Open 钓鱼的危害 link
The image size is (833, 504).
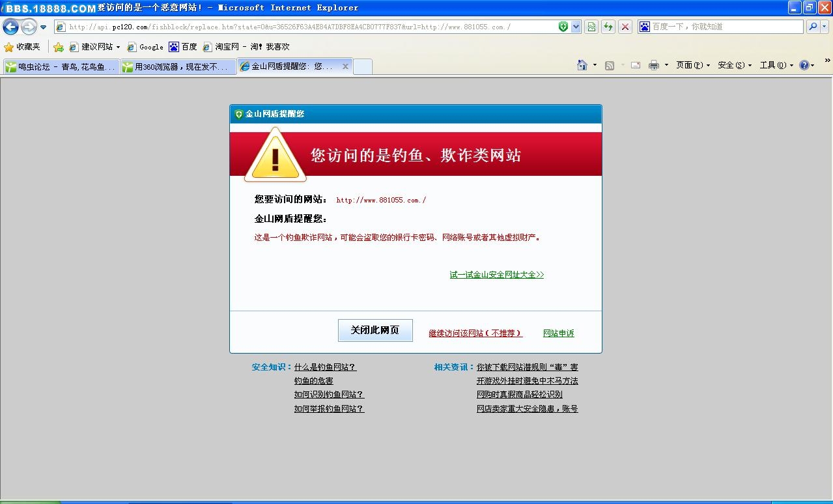313,381
